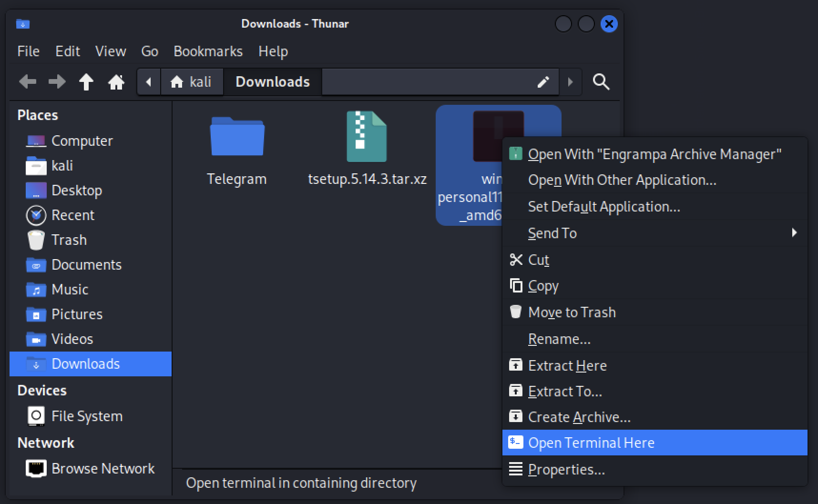Open Desktop in sidebar
The height and width of the screenshot is (504, 818).
[91, 191]
